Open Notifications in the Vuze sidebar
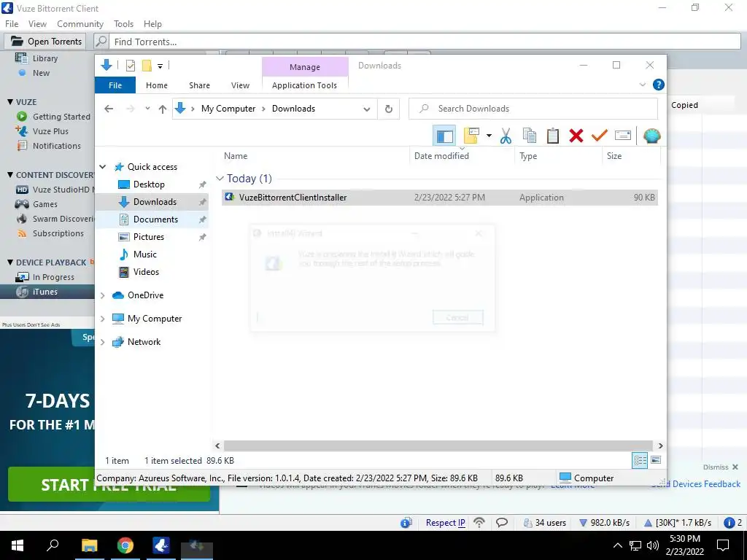Viewport: 747px width, 560px height. point(56,146)
